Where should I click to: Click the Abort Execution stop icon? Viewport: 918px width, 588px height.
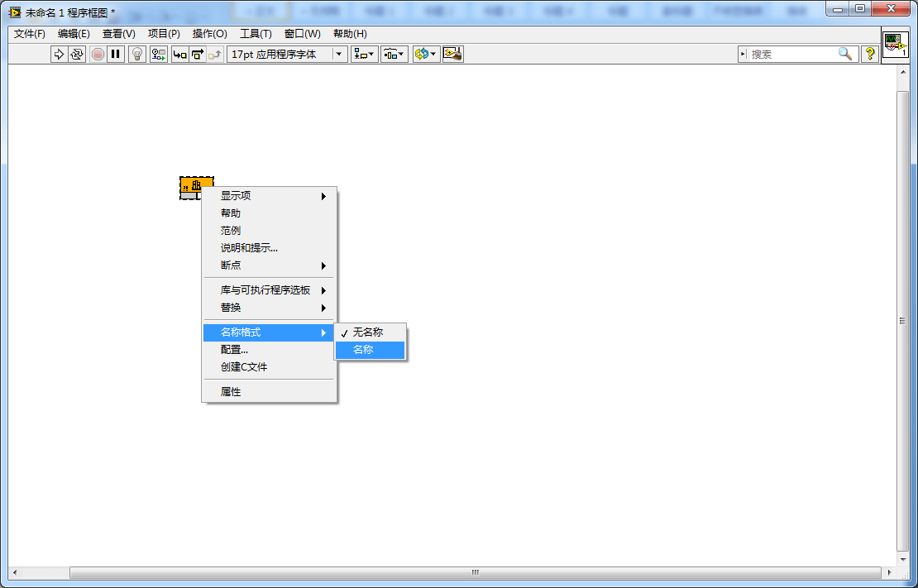point(98,55)
